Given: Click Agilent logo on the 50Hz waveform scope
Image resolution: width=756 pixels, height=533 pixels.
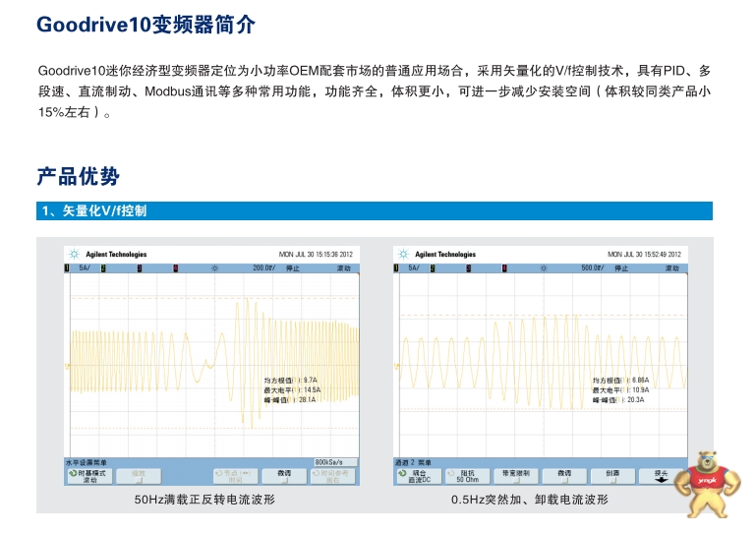Looking at the screenshot, I should coord(74,254).
